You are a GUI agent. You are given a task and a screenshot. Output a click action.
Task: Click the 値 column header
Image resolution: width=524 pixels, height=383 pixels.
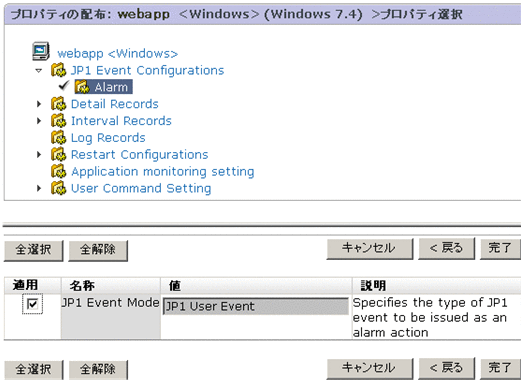[x=256, y=285]
